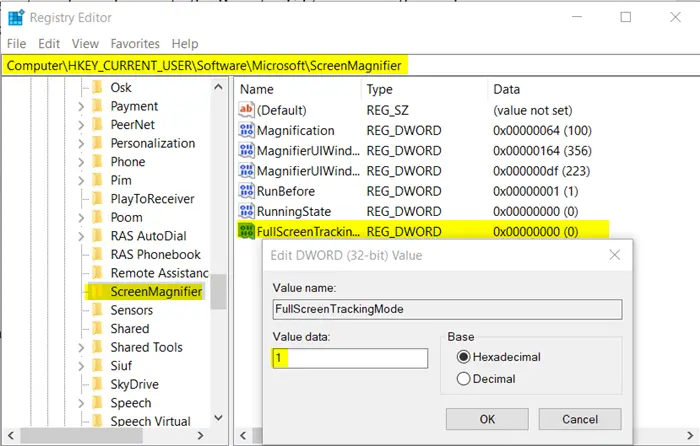Expand the RAS AutoDial registry key
Image resolution: width=700 pixels, height=446 pixels.
[x=81, y=236]
